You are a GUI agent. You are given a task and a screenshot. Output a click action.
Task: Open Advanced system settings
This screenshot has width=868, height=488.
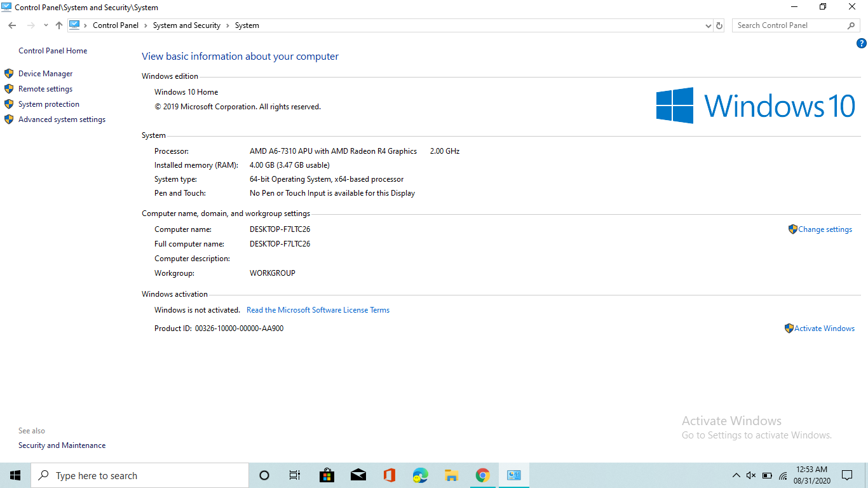pos(62,119)
